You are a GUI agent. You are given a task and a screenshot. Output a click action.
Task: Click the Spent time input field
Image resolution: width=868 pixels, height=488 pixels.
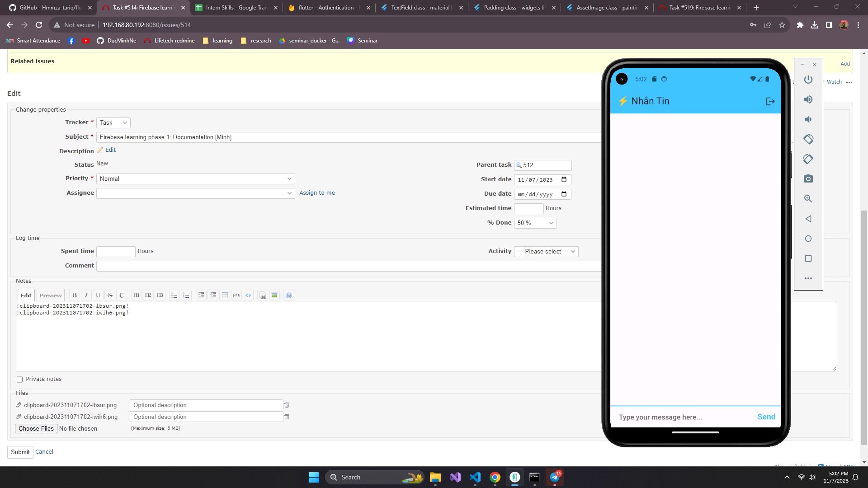point(116,251)
